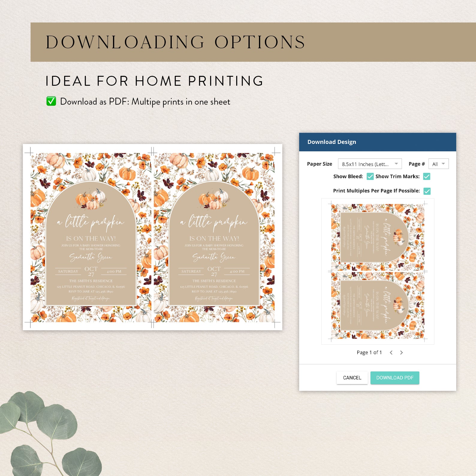Screen dimensions: 476x476
Task: Uncheck the Show Bleed checkbox
Action: [x=370, y=176]
